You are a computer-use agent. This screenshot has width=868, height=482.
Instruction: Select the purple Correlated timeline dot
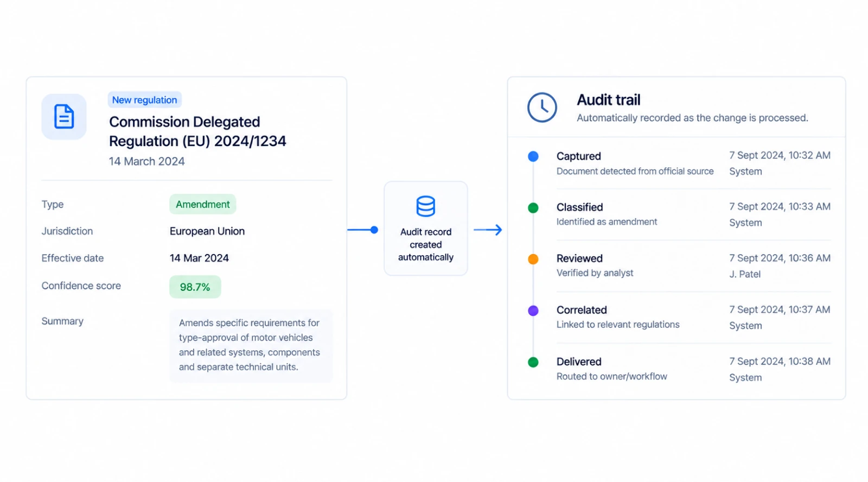click(533, 310)
